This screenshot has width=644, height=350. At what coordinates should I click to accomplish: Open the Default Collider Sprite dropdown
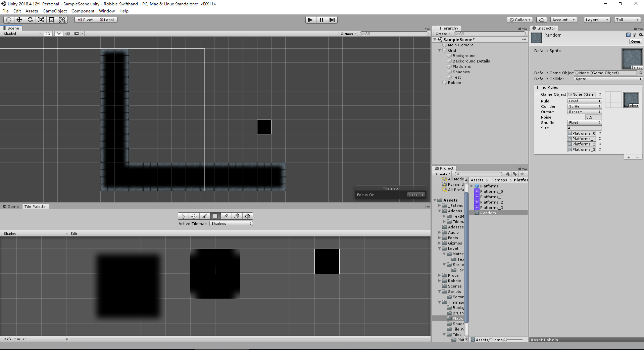point(608,79)
